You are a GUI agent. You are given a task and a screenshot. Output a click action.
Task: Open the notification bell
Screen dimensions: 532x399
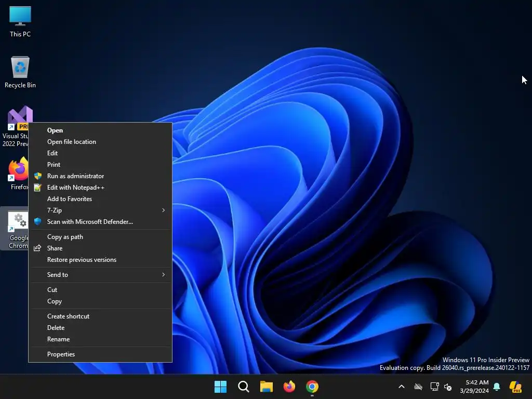coord(497,387)
